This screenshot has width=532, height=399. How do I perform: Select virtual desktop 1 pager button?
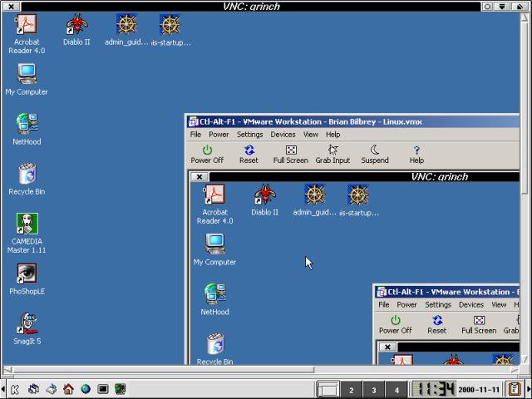(x=328, y=390)
